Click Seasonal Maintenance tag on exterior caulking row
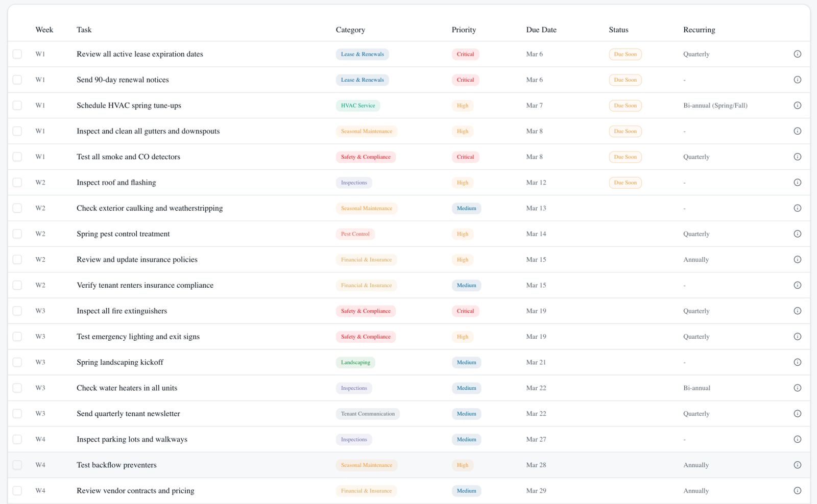 [367, 208]
